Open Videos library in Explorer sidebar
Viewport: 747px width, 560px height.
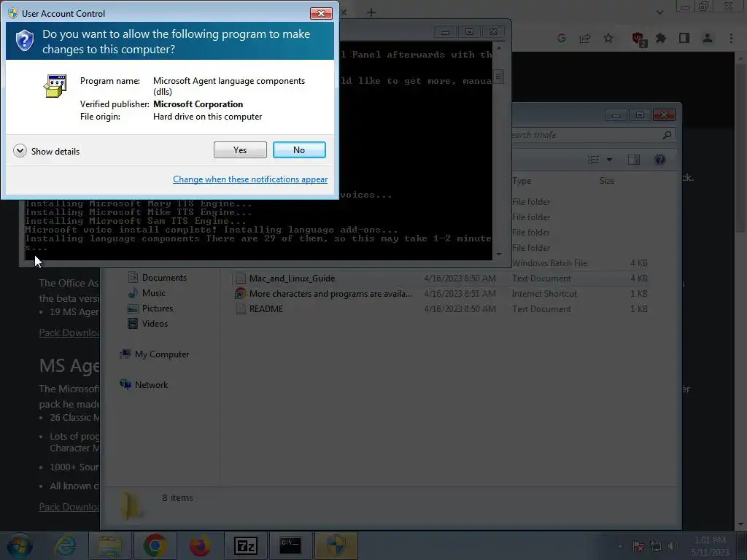point(155,323)
